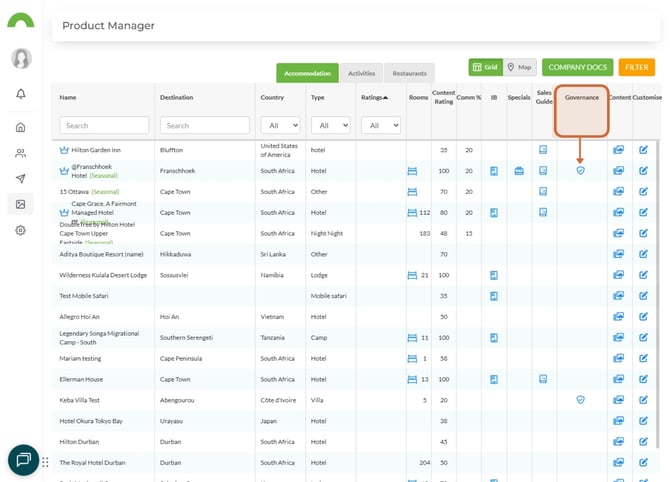Click the paper plane send icon in sidebar
Viewport: 670px width, 482px height.
pos(21,179)
